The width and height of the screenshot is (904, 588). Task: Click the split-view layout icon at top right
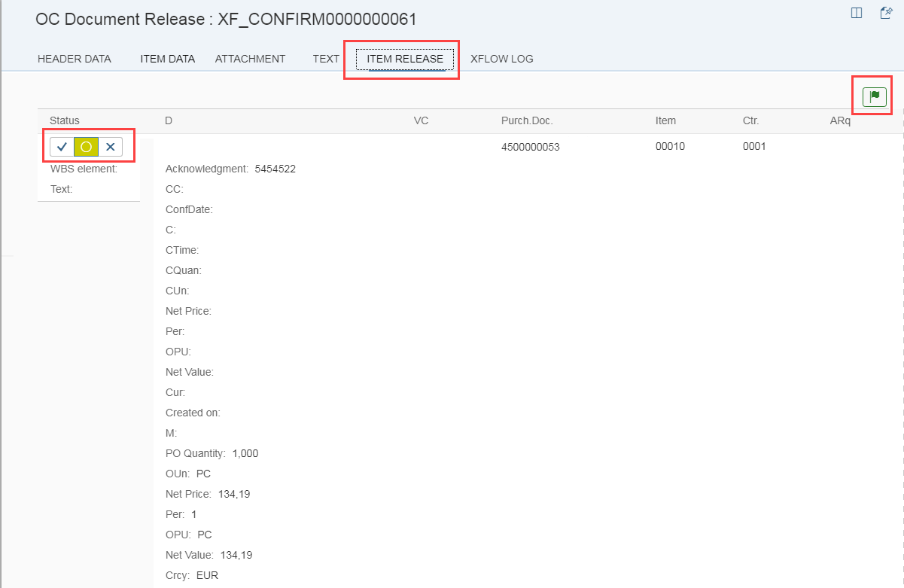point(856,13)
